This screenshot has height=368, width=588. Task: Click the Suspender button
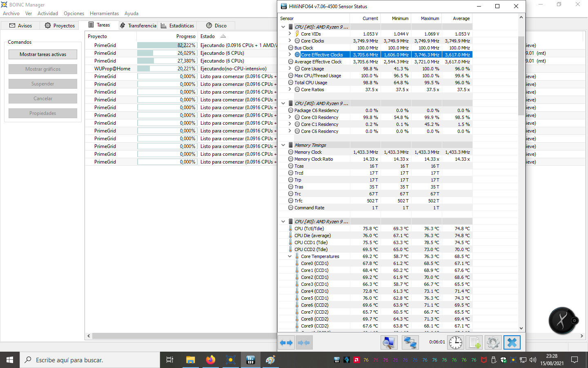[43, 84]
